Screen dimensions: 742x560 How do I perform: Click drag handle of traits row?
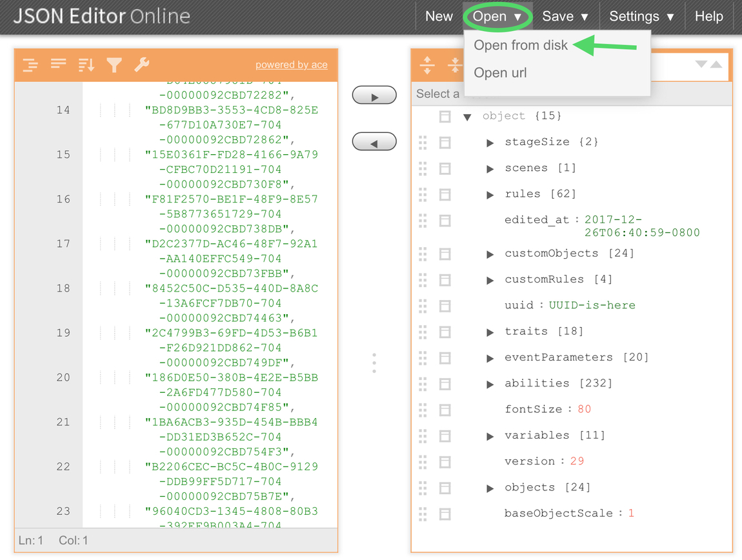(x=423, y=332)
